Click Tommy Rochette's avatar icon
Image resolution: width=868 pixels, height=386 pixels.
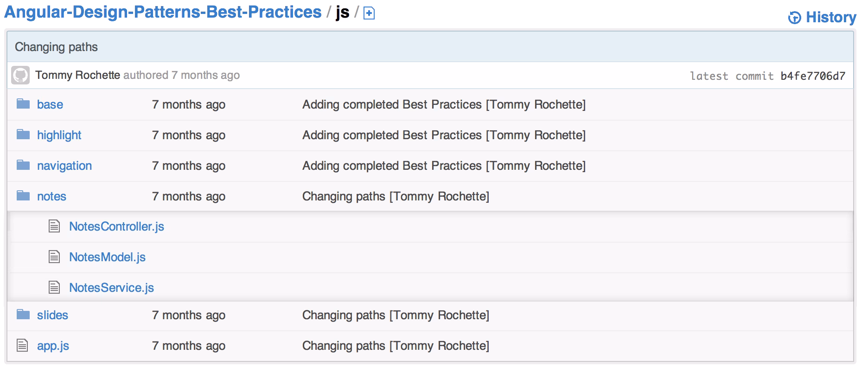20,75
